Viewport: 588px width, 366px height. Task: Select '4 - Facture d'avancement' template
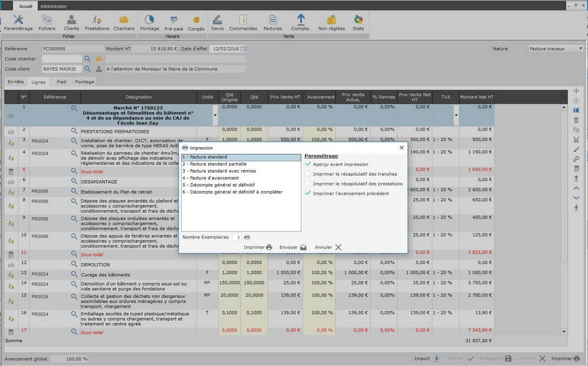(241, 178)
